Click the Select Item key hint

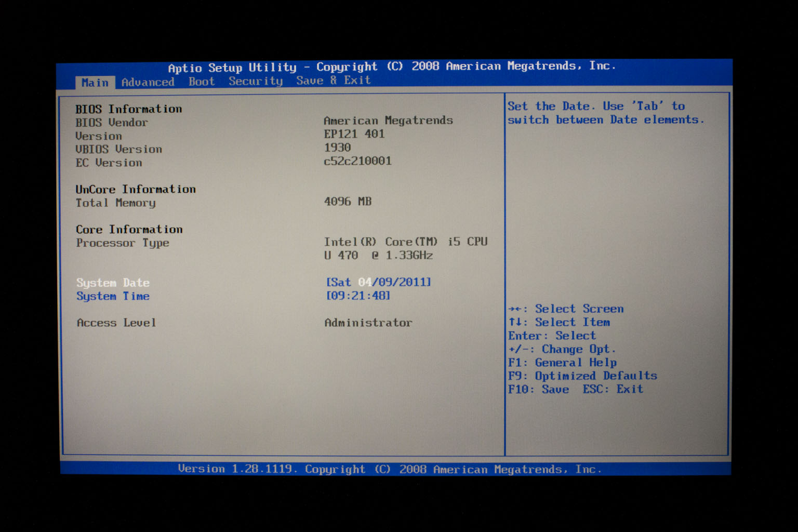[x=559, y=322]
